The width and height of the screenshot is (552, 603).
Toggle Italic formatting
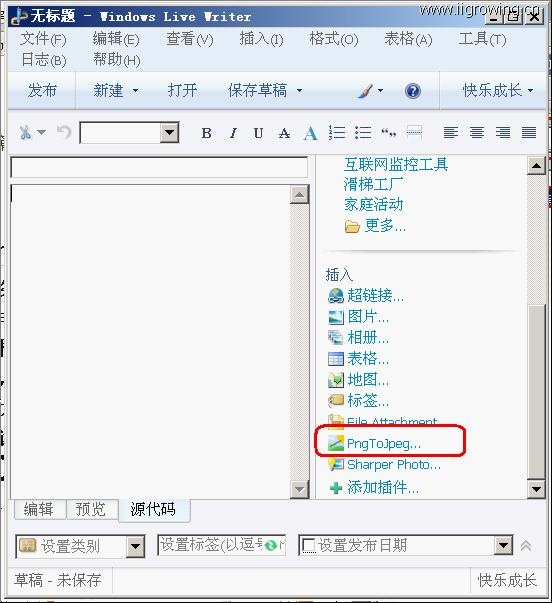233,133
